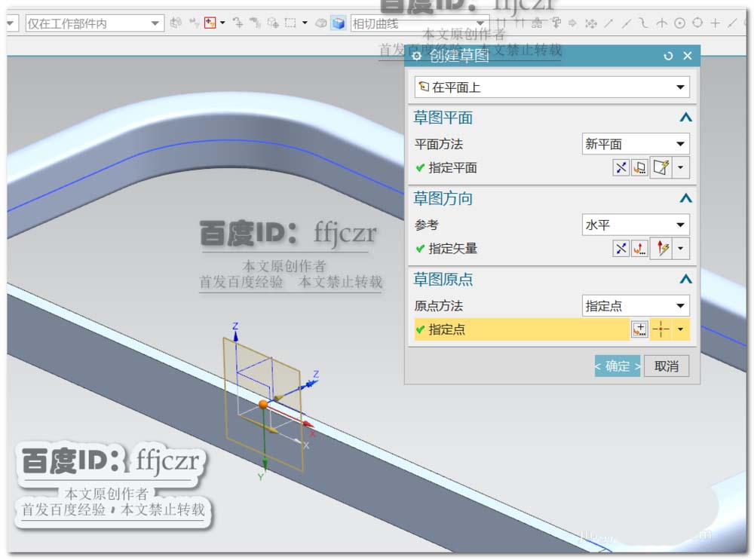Image resolution: width=754 pixels, height=560 pixels.
Task: Open plane type arrow in 指定平面 row
Action: (x=680, y=167)
